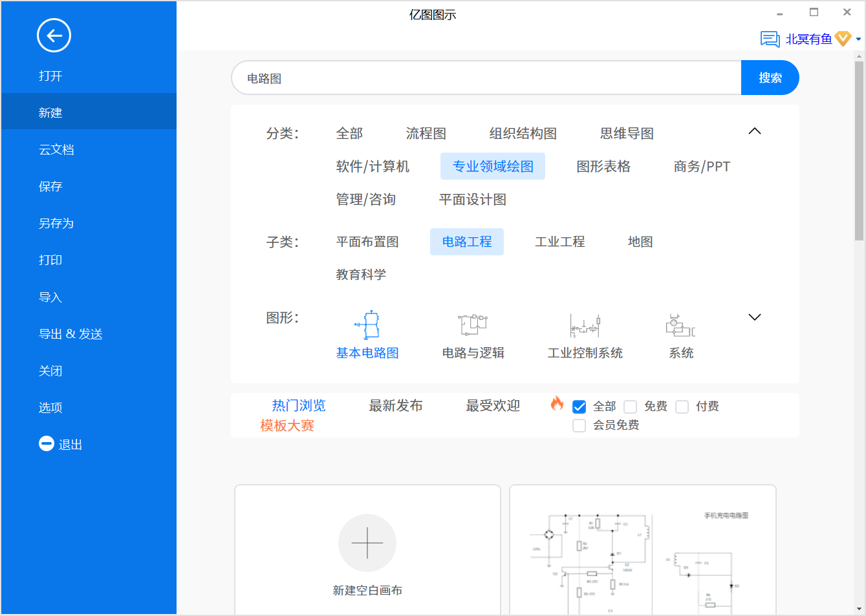Select the 图形表格 category
This screenshot has width=866, height=616.
[603, 166]
